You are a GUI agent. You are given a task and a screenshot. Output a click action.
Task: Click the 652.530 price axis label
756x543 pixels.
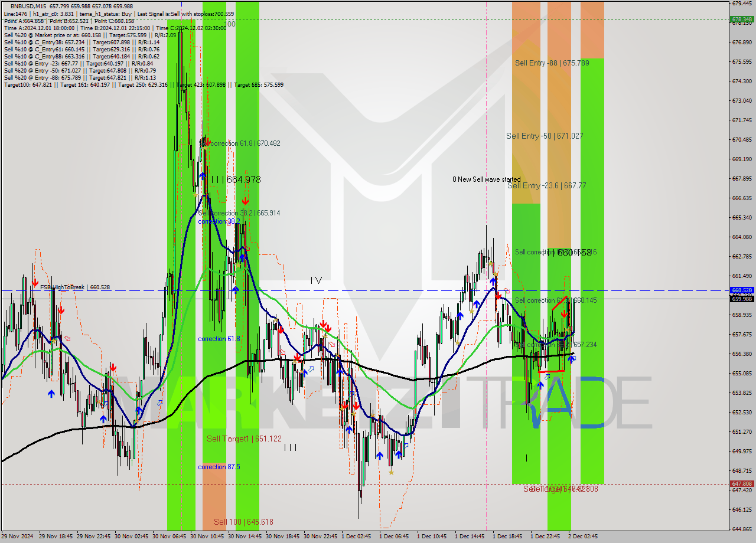[x=742, y=412]
